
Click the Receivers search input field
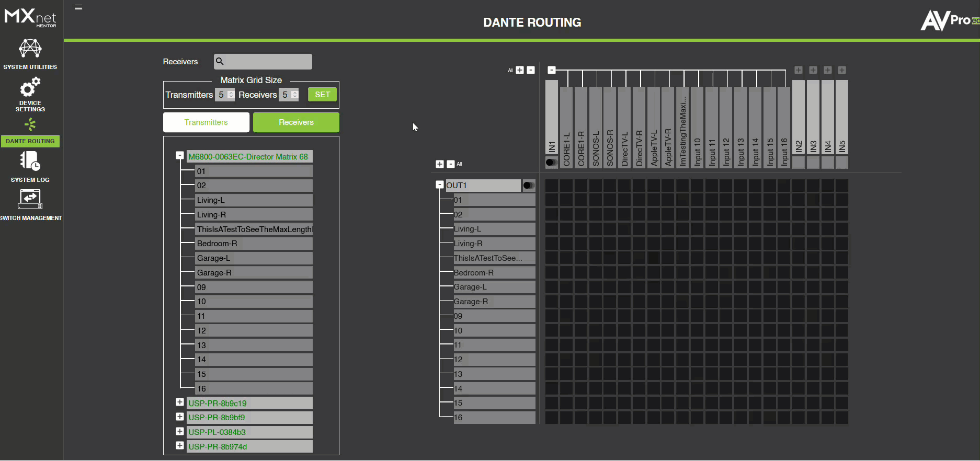point(268,62)
